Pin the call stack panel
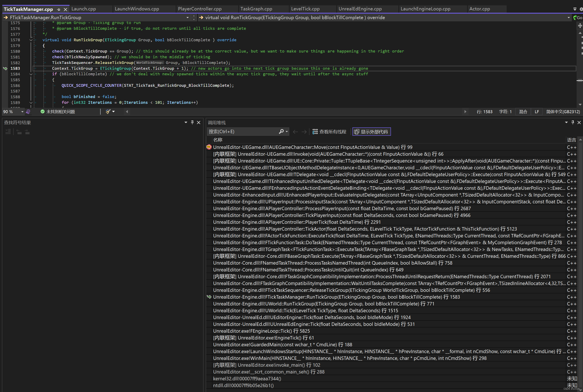 (x=573, y=123)
